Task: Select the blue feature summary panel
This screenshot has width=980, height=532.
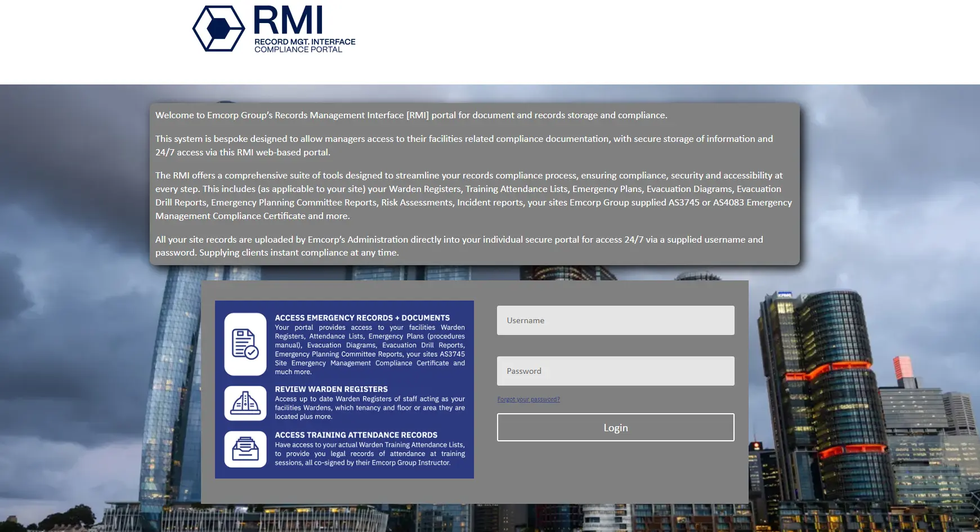Action: click(344, 388)
